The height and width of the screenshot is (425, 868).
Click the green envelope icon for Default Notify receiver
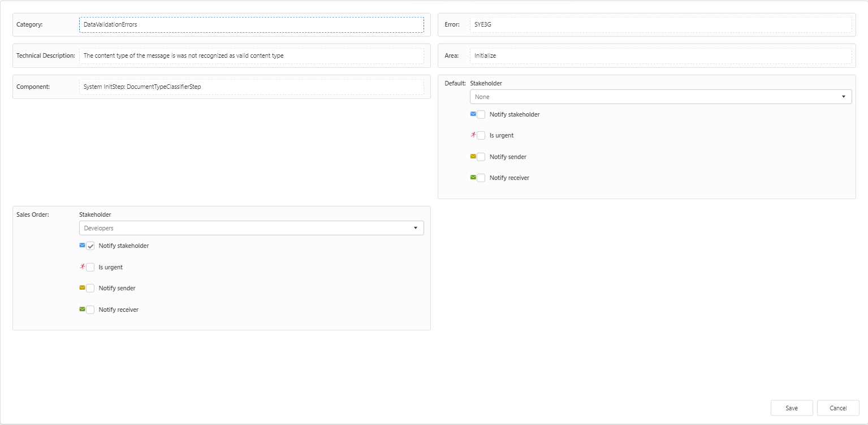click(x=473, y=177)
